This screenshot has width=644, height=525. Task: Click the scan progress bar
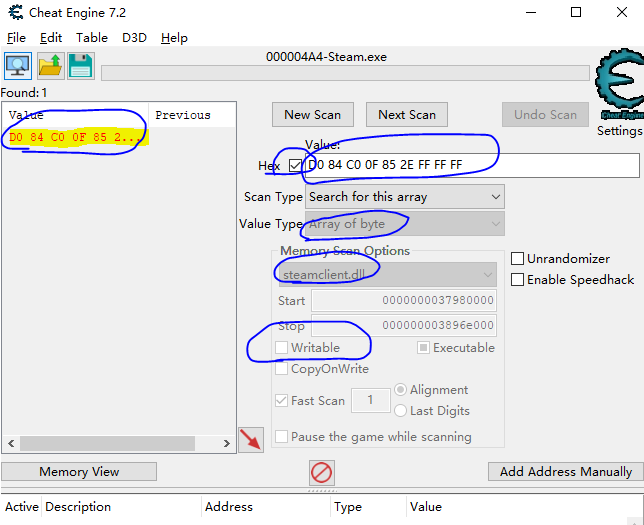(345, 73)
